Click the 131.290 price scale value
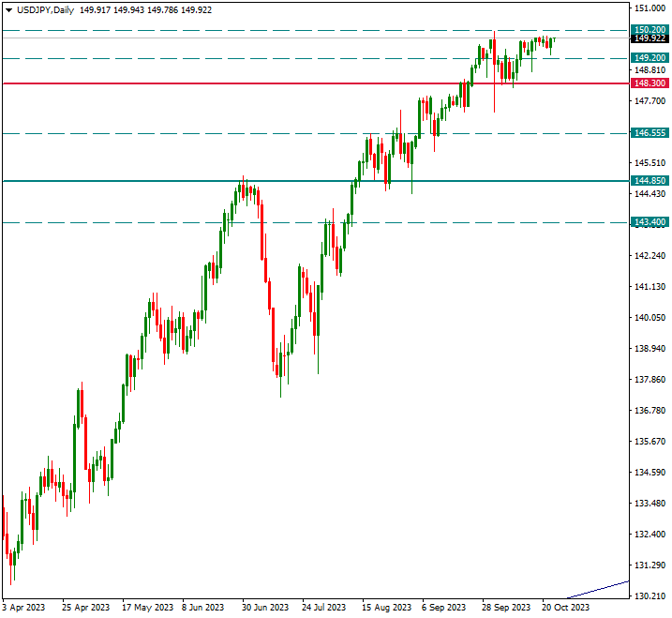This screenshot has width=672, height=618. (650, 565)
